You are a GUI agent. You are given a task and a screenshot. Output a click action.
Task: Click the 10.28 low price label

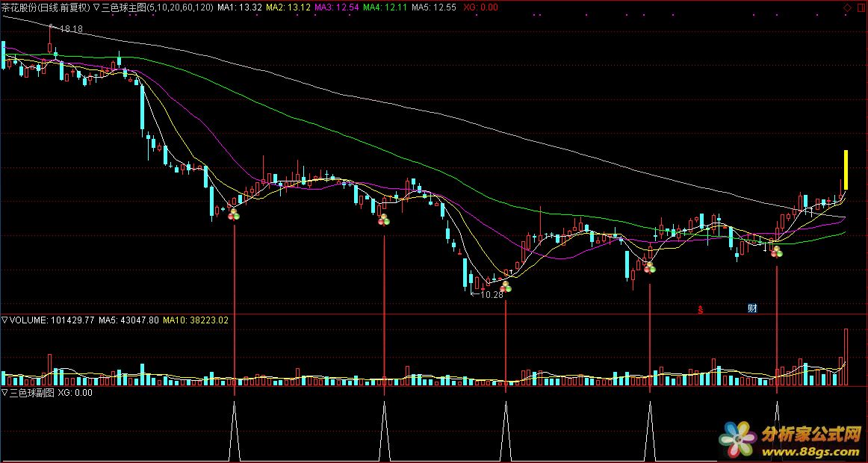pos(492,295)
